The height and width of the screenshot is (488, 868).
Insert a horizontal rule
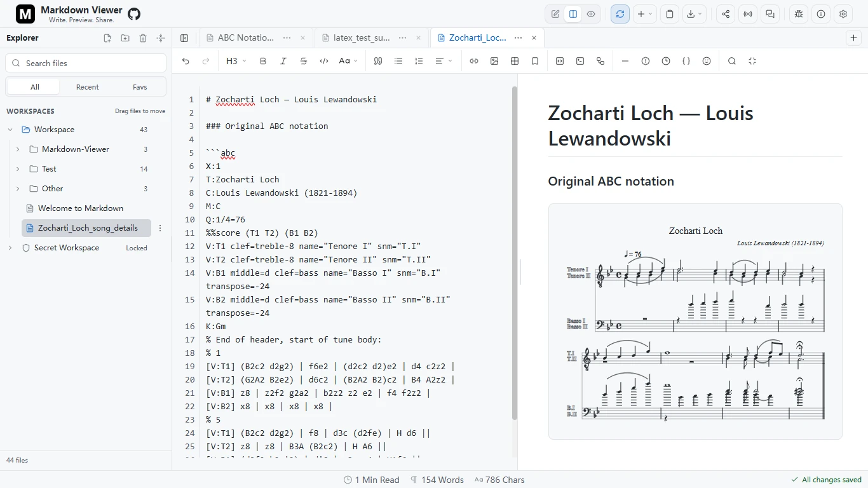(625, 61)
